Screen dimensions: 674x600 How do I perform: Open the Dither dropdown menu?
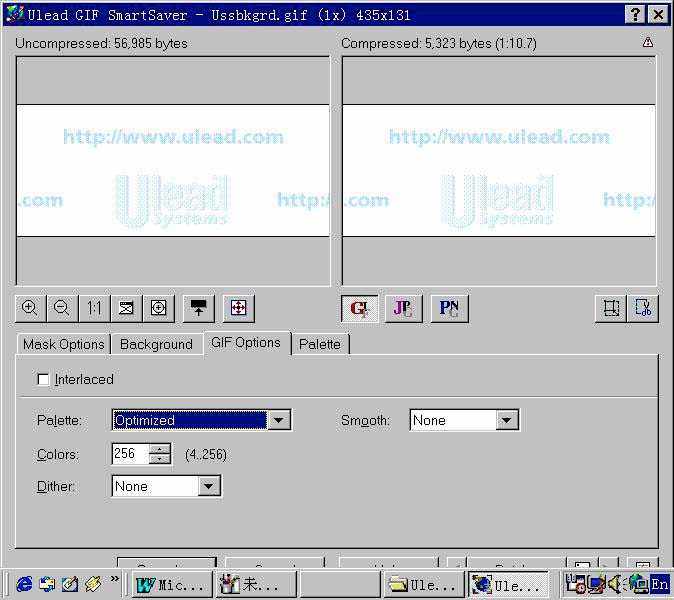209,487
